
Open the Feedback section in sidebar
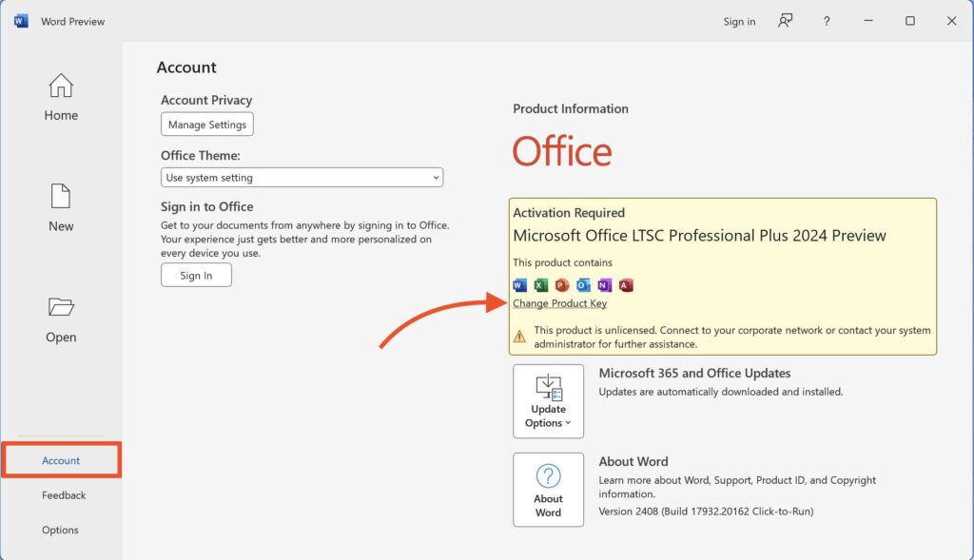click(64, 495)
